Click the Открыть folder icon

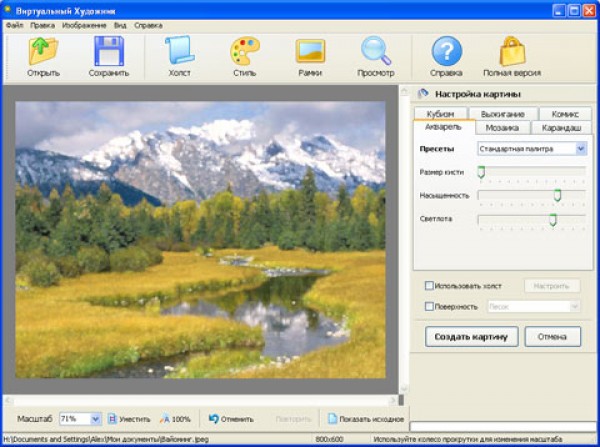click(43, 51)
